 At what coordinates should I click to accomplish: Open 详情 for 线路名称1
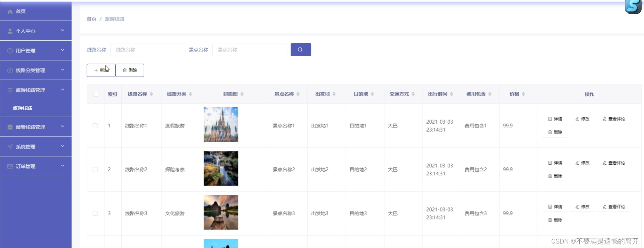[x=555, y=119]
